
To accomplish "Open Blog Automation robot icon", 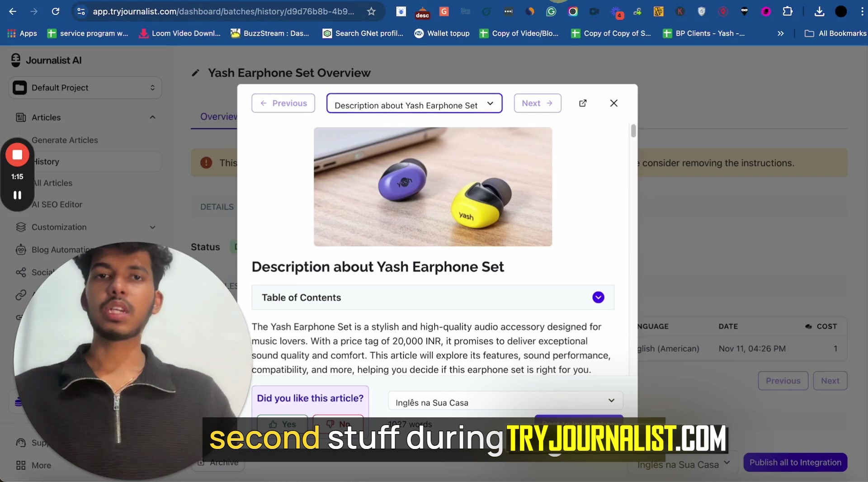I will 21,250.
